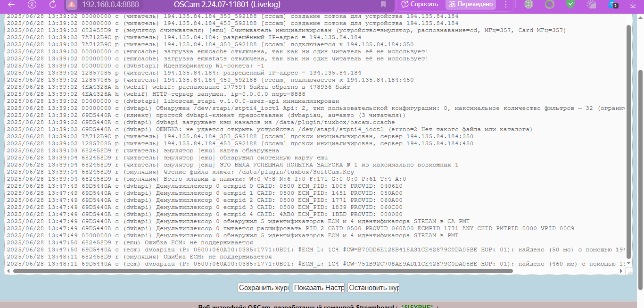Open Yandex home via the Я icon
Screen dimensions: 644x308
click(32, 5)
